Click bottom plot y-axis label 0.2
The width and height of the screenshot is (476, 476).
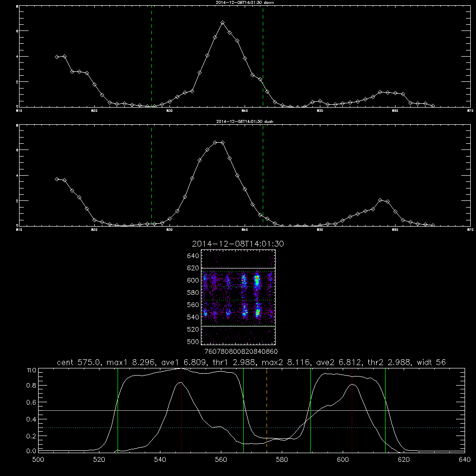[31, 436]
